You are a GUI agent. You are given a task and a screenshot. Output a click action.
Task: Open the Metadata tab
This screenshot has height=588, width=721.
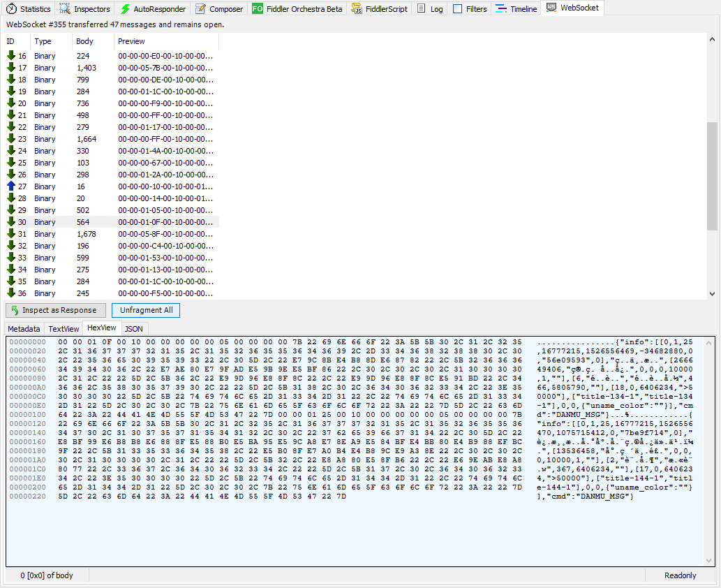(24, 328)
